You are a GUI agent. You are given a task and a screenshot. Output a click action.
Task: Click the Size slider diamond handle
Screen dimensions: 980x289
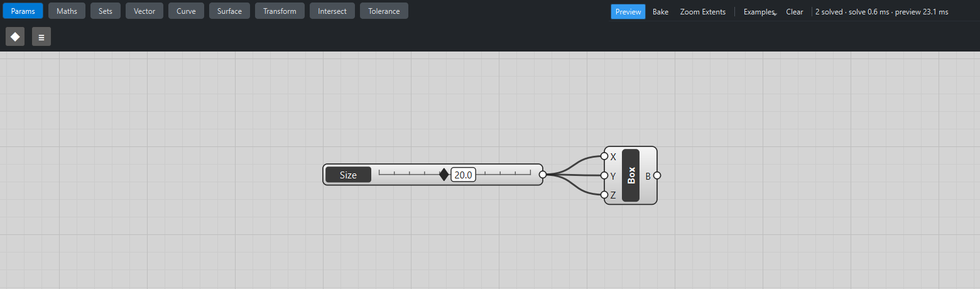click(x=444, y=175)
